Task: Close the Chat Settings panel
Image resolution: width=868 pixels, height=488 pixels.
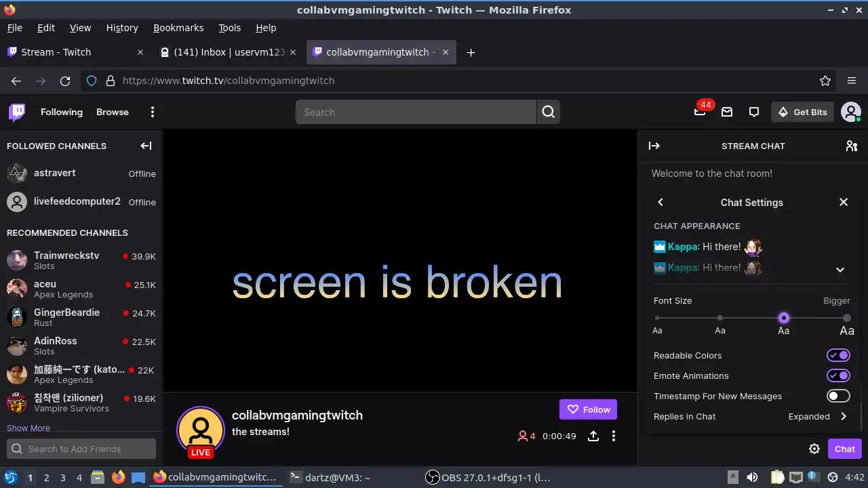Action: coord(844,202)
